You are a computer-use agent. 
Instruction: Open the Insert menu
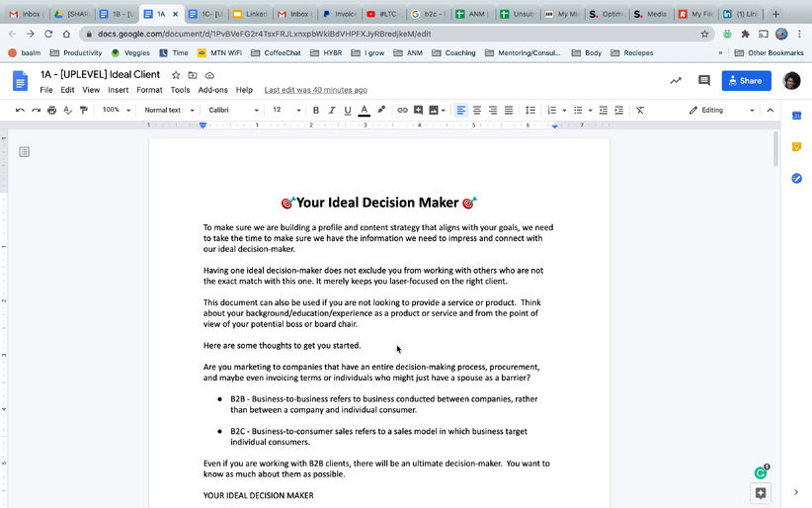119,90
